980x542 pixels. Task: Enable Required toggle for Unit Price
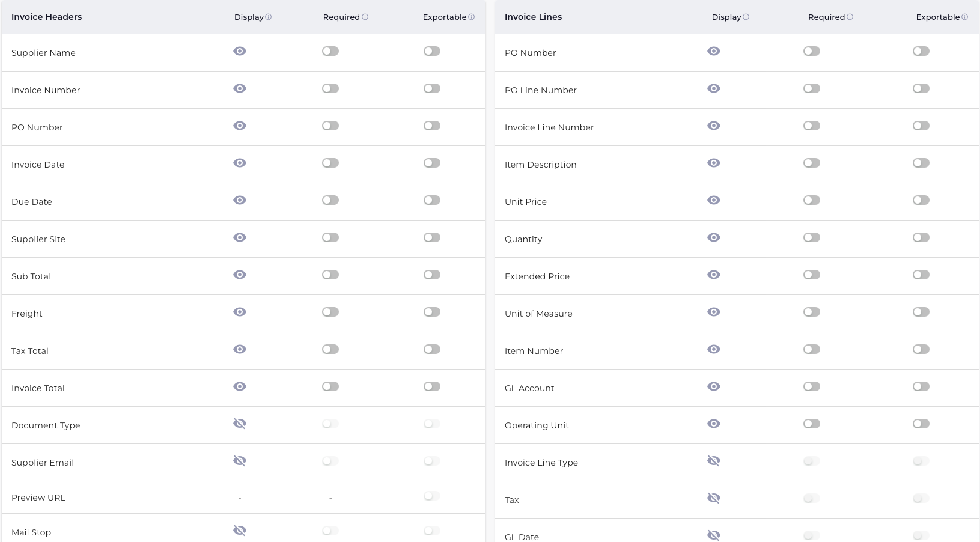pyautogui.click(x=812, y=200)
